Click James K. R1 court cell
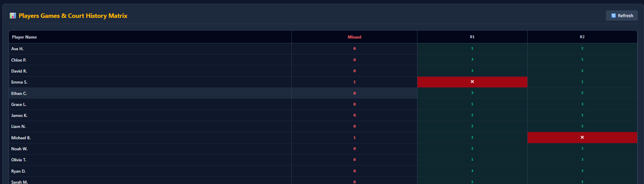This screenshot has height=184, width=644. (472, 115)
